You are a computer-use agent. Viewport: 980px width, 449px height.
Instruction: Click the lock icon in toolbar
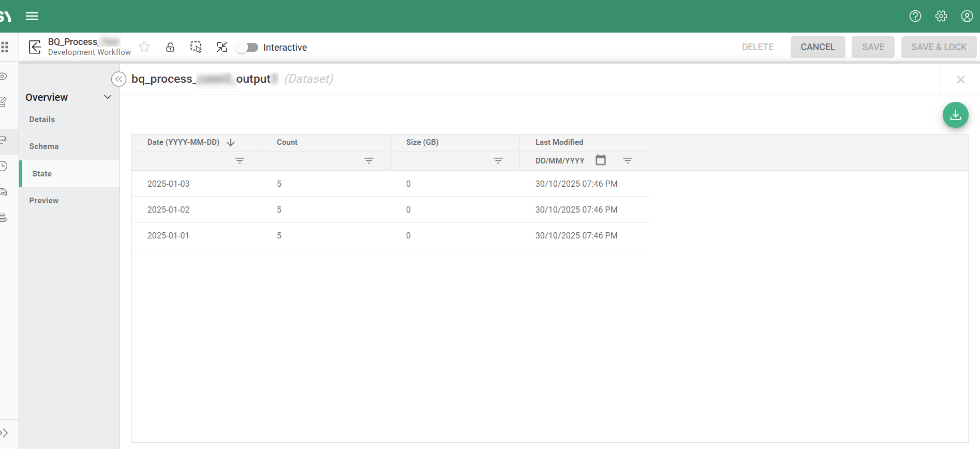click(x=170, y=47)
